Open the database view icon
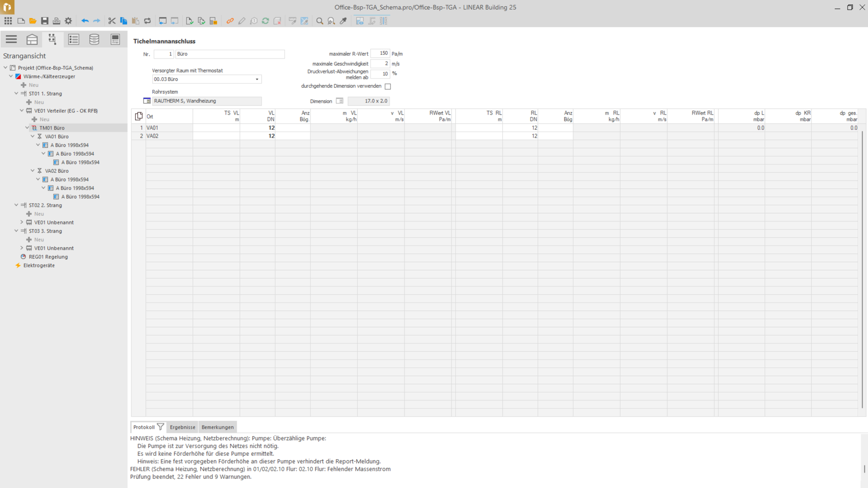Viewport: 868px width, 488px height. tap(94, 40)
